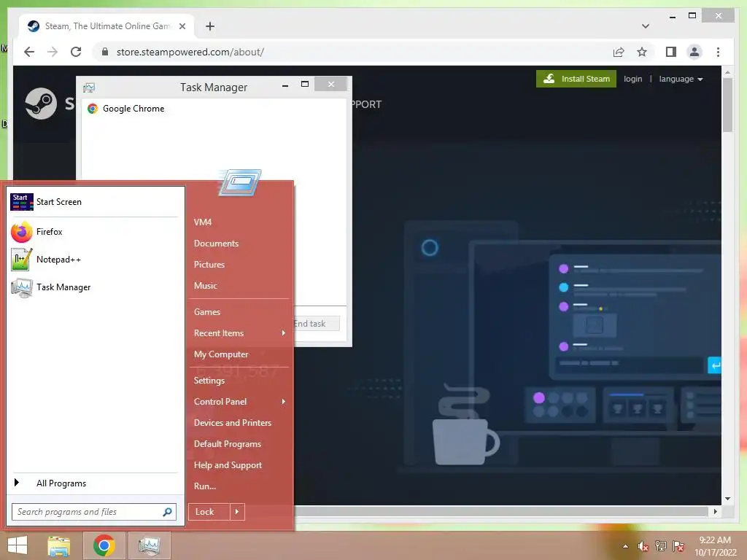Go forward in Chrome
The image size is (747, 560).
(x=53, y=52)
